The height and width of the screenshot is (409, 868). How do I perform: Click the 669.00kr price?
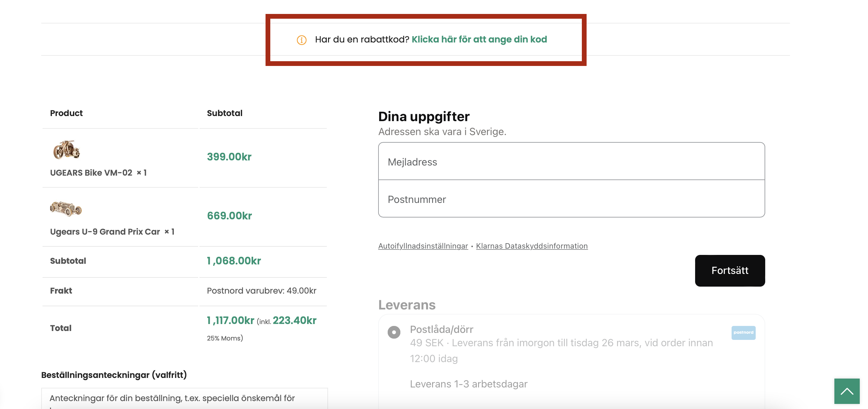229,216
